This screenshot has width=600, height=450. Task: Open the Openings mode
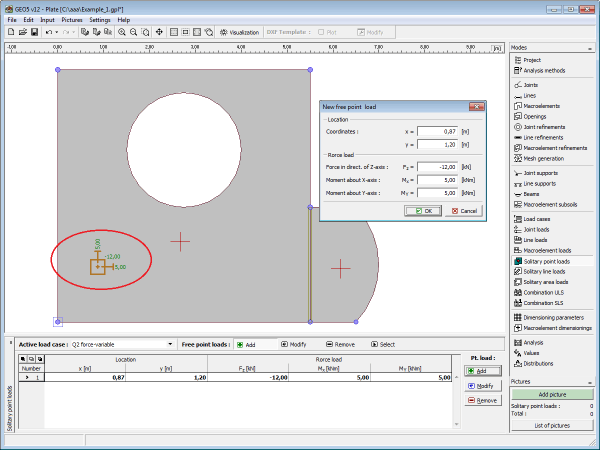536,116
